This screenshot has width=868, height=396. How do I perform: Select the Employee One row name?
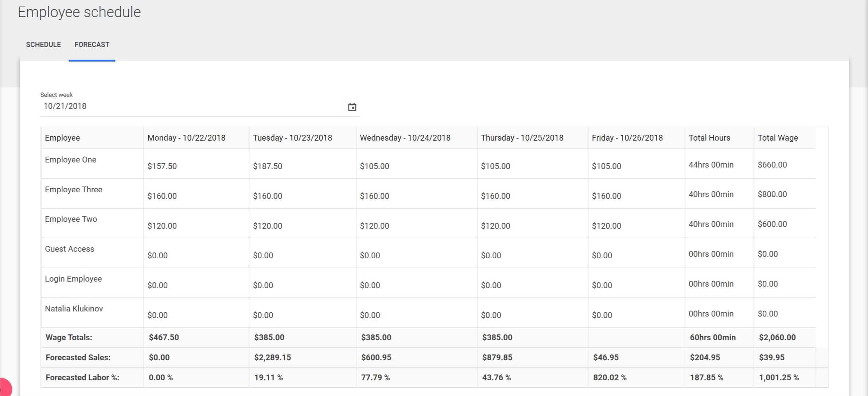tap(70, 160)
